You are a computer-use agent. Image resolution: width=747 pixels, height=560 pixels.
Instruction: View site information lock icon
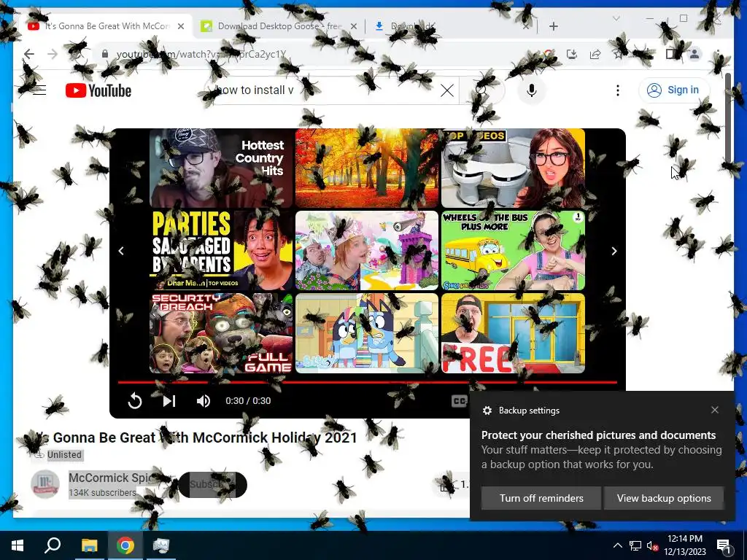(x=105, y=54)
